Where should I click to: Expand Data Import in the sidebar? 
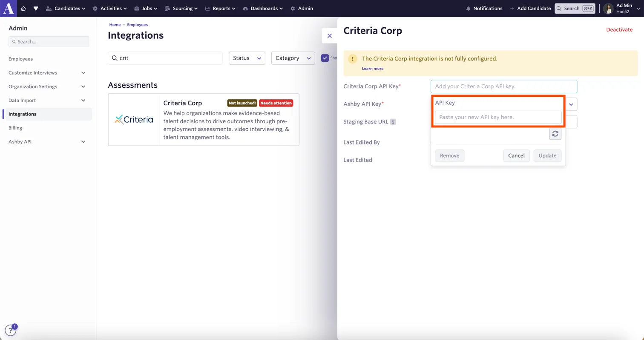tap(47, 101)
